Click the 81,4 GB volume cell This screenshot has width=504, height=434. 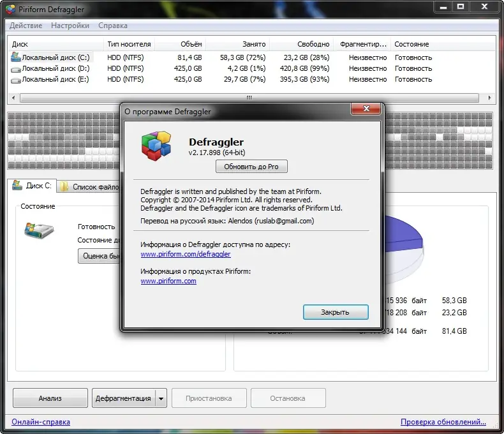pyautogui.click(x=189, y=57)
